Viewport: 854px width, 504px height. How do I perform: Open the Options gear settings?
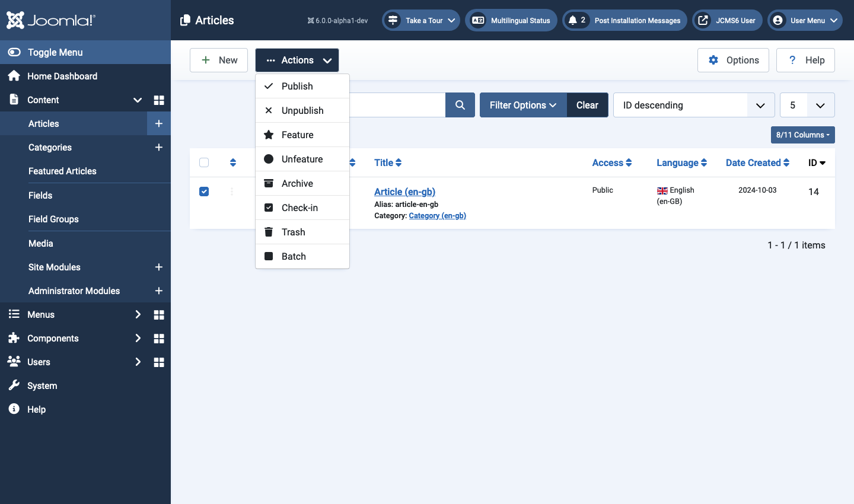point(733,60)
